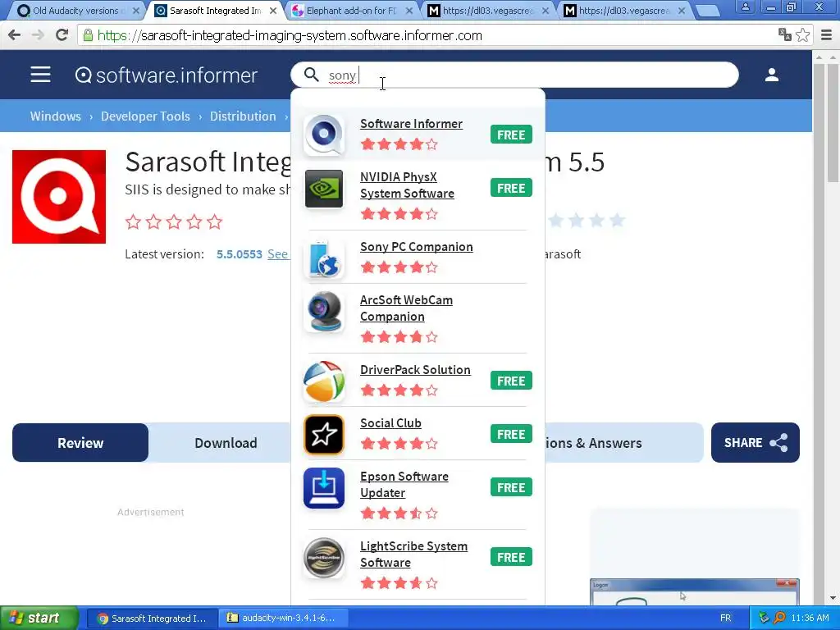Open the hamburger menu on Software Informer
Viewport: 840px width, 630px height.
click(40, 75)
